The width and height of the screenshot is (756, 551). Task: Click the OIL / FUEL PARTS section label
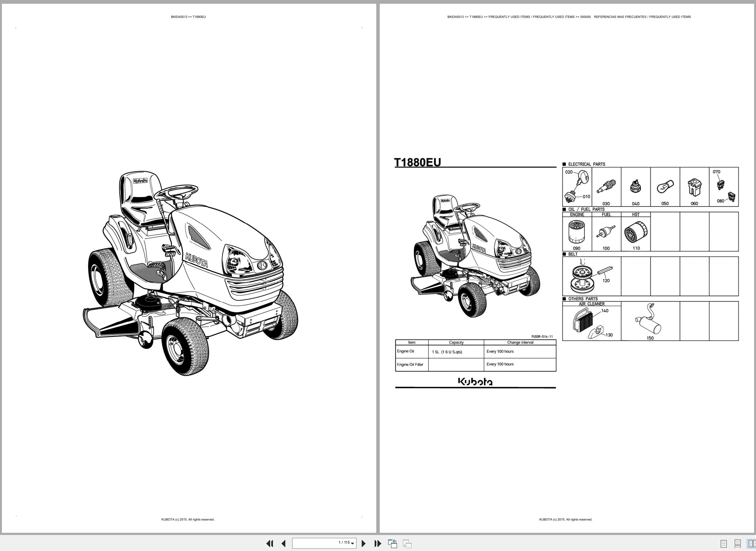[x=587, y=210]
